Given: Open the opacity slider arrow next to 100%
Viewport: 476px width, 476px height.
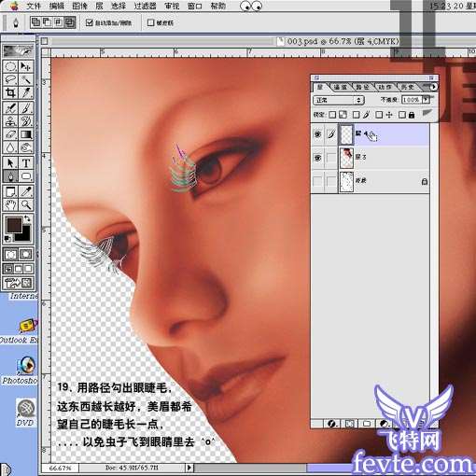Looking at the screenshot, I should pos(426,100).
